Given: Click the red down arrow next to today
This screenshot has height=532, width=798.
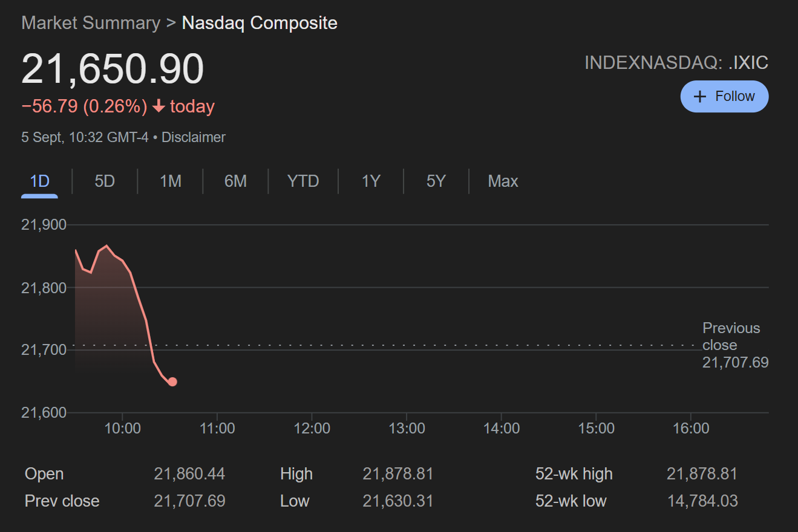Looking at the screenshot, I should click(159, 106).
